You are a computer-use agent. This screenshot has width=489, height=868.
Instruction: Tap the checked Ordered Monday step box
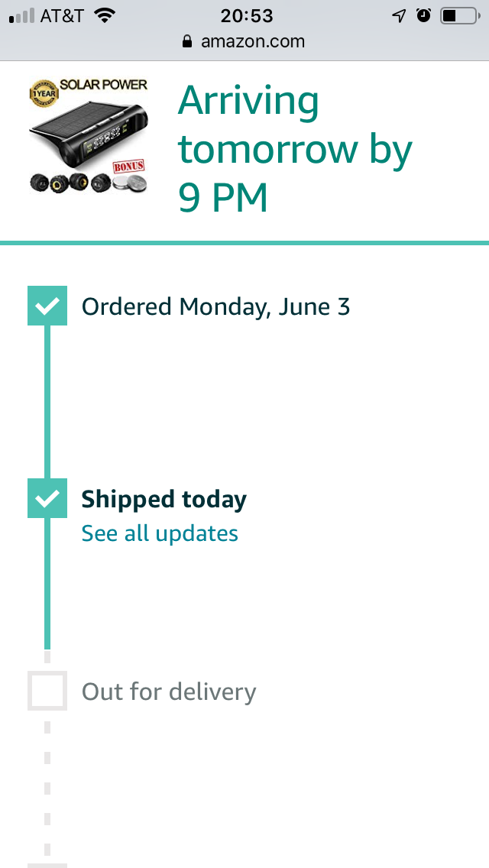tap(47, 306)
